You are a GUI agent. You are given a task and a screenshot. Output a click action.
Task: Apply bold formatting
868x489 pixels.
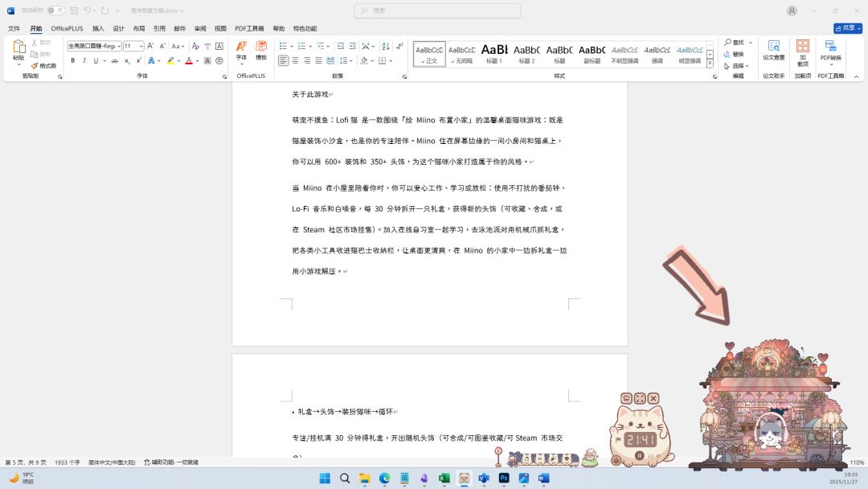(72, 60)
